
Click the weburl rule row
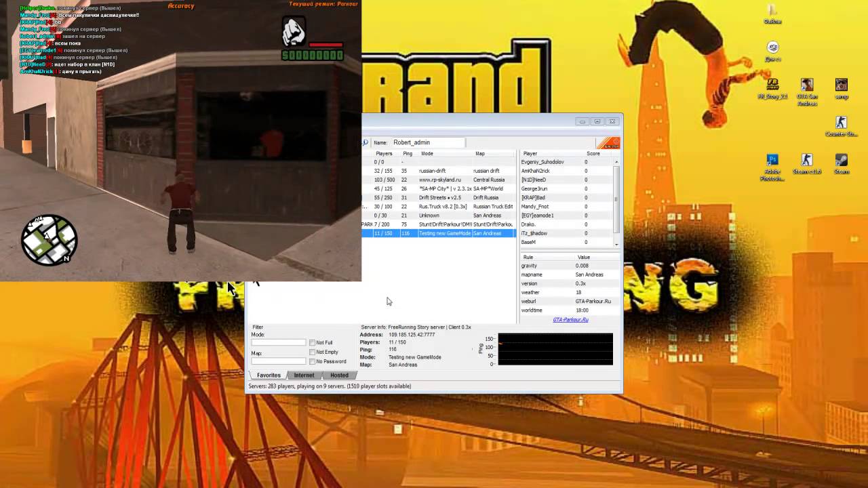coord(570,301)
